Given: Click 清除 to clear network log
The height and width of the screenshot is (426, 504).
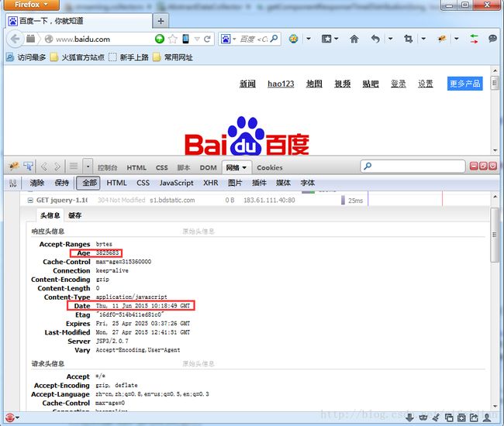Looking at the screenshot, I should tap(37, 183).
